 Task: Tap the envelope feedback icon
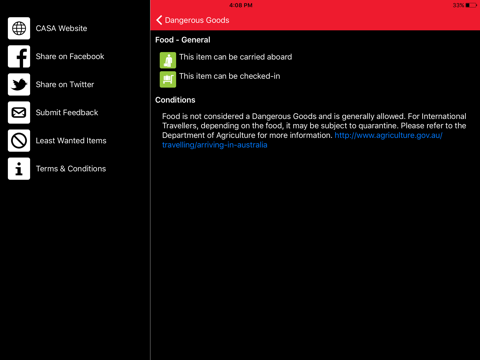[x=19, y=113]
